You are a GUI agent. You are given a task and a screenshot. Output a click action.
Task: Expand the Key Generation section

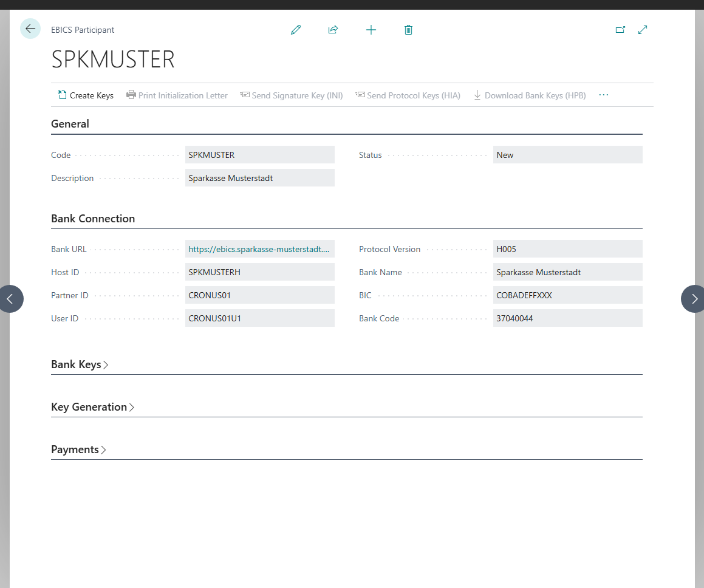[93, 406]
